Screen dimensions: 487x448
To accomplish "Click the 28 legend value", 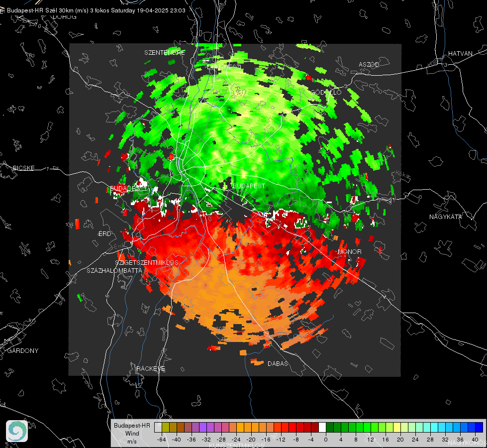I will [x=430, y=440].
